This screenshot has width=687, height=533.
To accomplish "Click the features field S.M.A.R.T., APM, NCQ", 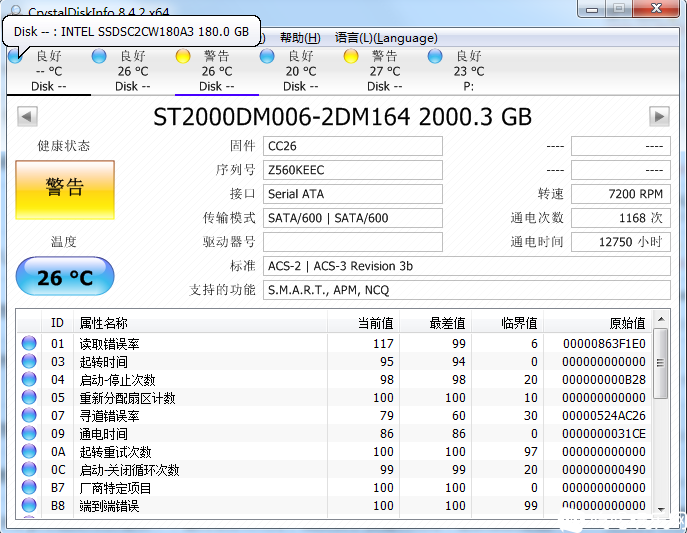I will [x=467, y=290].
